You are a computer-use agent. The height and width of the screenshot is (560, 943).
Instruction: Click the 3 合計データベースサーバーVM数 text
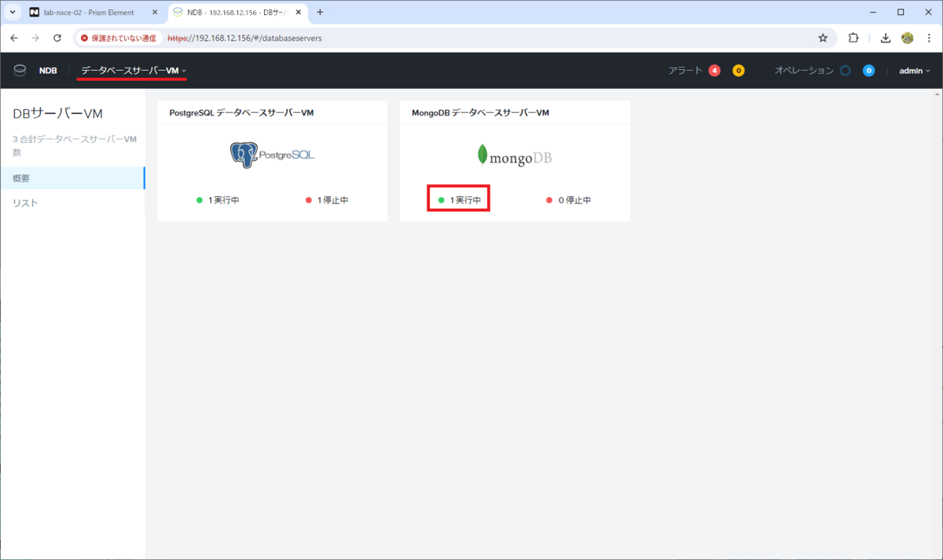point(75,146)
